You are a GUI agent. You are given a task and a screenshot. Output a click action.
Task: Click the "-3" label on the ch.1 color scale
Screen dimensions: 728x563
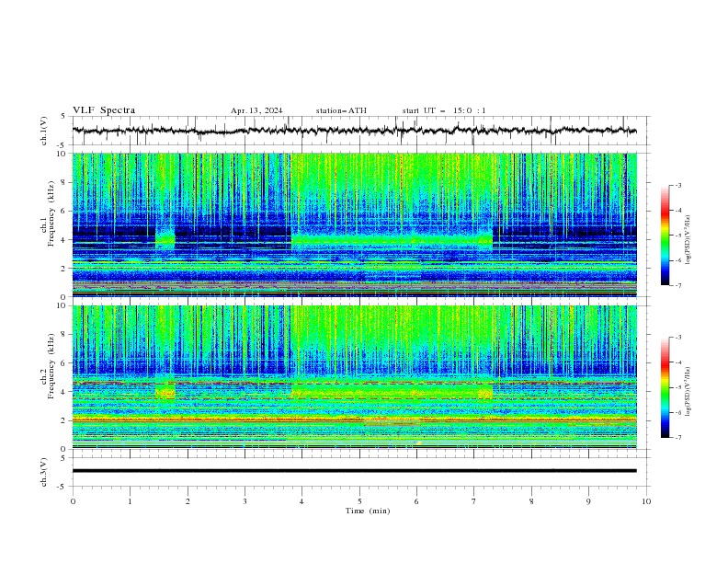tap(677, 185)
